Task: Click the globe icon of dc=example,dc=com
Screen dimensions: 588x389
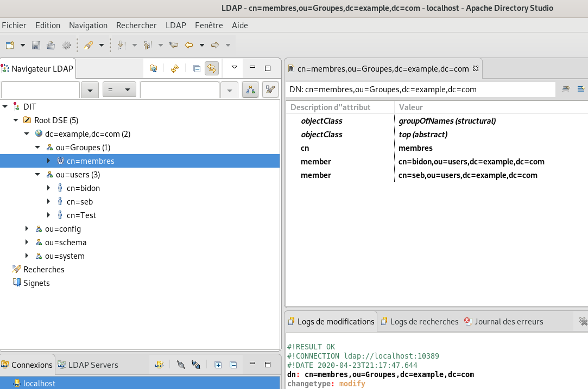Action: (39, 133)
